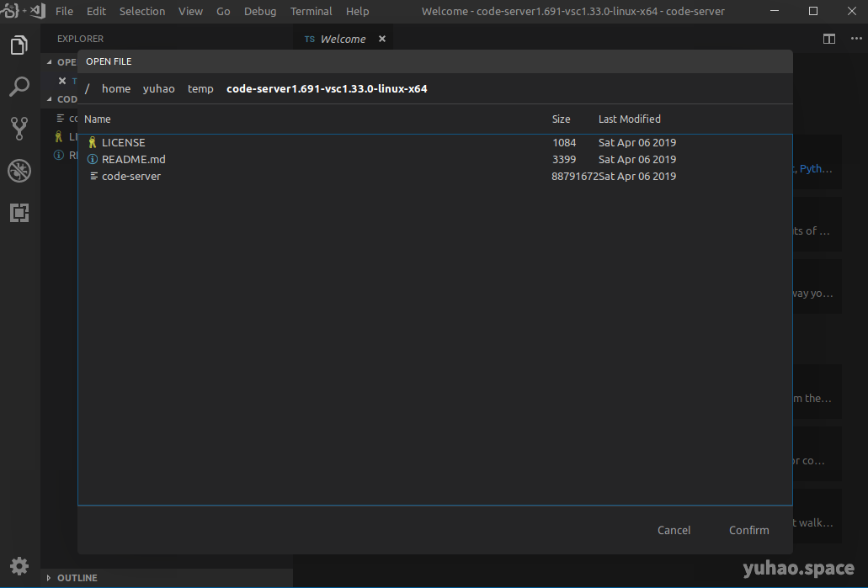This screenshot has height=588, width=868.
Task: Open the Extensions view
Action: point(19,213)
